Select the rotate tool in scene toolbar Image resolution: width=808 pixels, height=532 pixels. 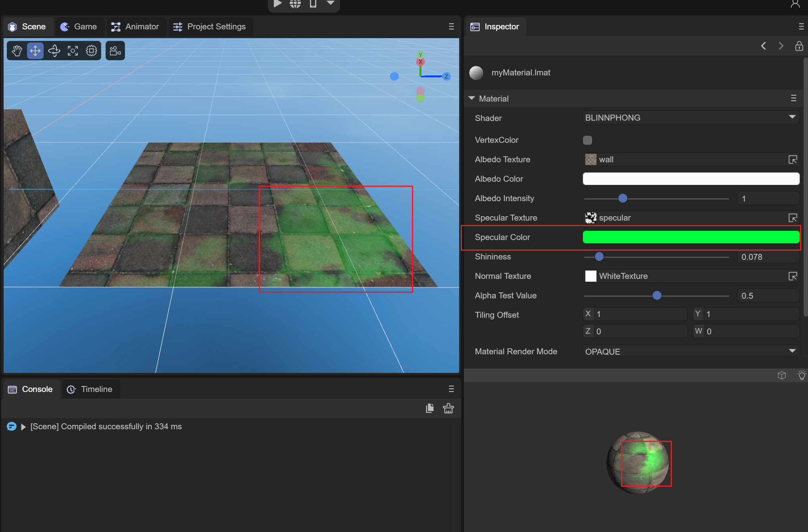[54, 51]
